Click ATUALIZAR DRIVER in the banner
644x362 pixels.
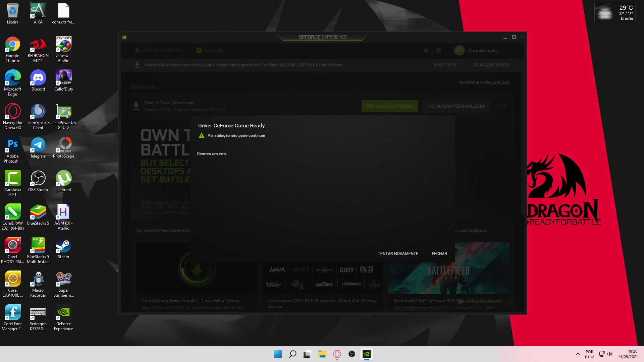coord(491,65)
